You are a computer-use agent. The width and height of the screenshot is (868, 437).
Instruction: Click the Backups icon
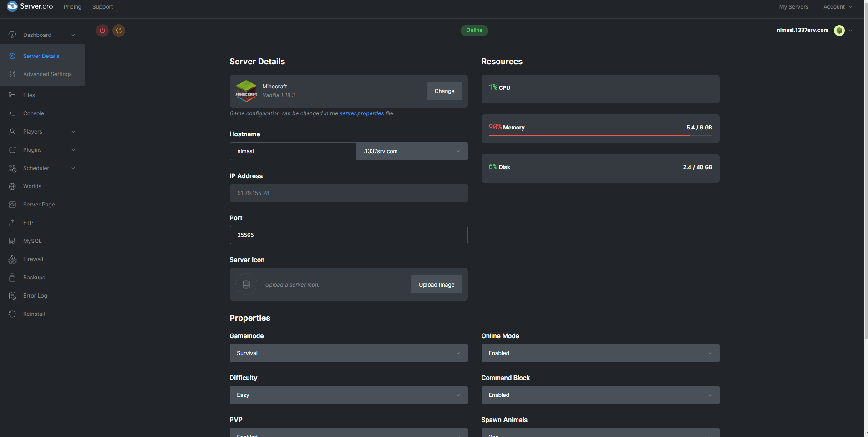[x=12, y=278]
